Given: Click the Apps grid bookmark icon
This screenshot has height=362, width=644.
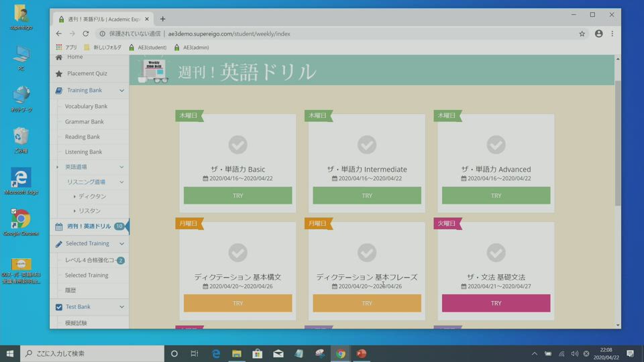Looking at the screenshot, I should pos(59,48).
